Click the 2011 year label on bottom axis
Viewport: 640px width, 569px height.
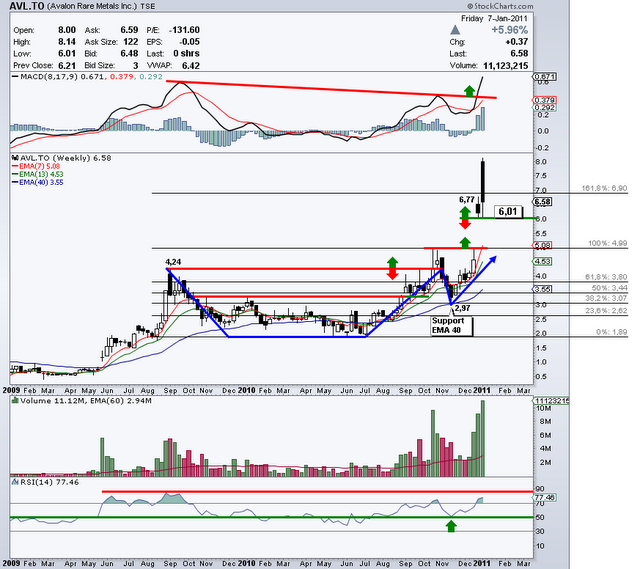[x=482, y=563]
